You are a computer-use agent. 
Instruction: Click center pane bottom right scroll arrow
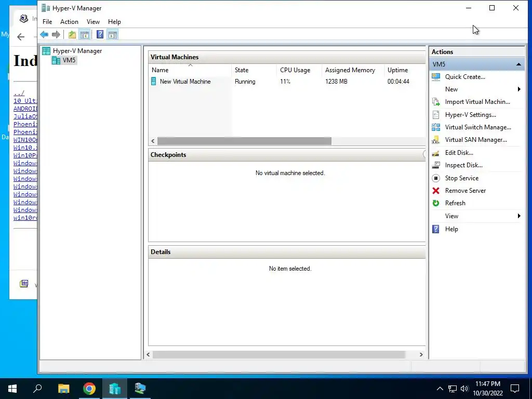[x=421, y=354]
